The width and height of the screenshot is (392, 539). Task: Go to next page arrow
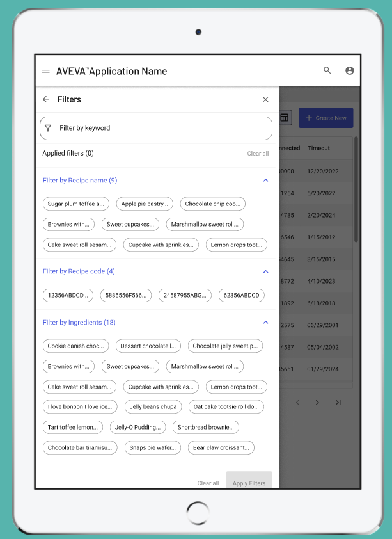coord(317,402)
